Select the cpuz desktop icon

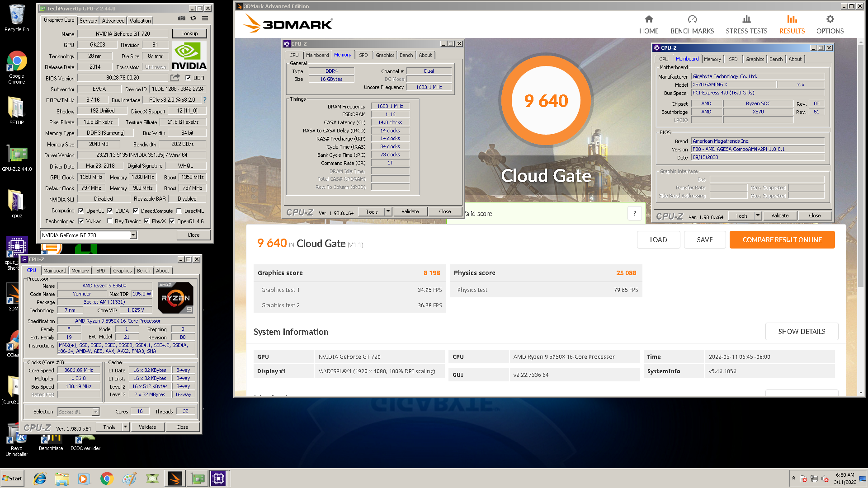click(x=17, y=203)
